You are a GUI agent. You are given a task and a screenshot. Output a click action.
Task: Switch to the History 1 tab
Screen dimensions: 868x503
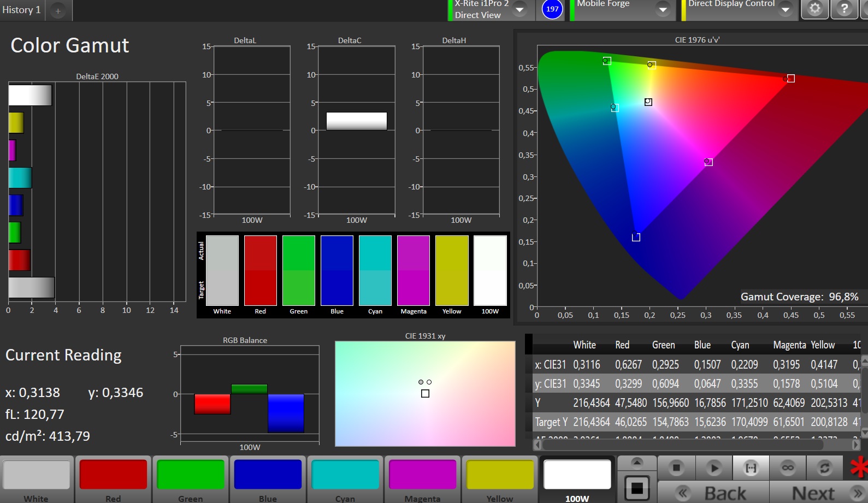point(21,10)
